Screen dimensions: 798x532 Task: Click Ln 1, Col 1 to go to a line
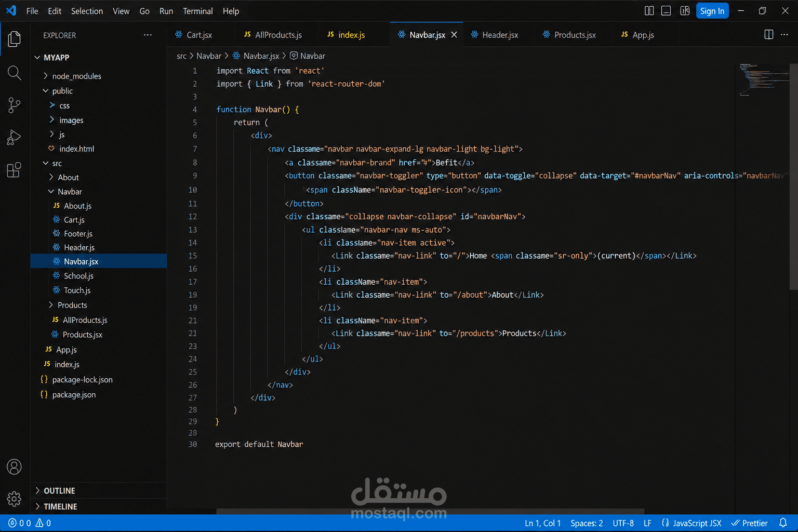[x=542, y=523]
